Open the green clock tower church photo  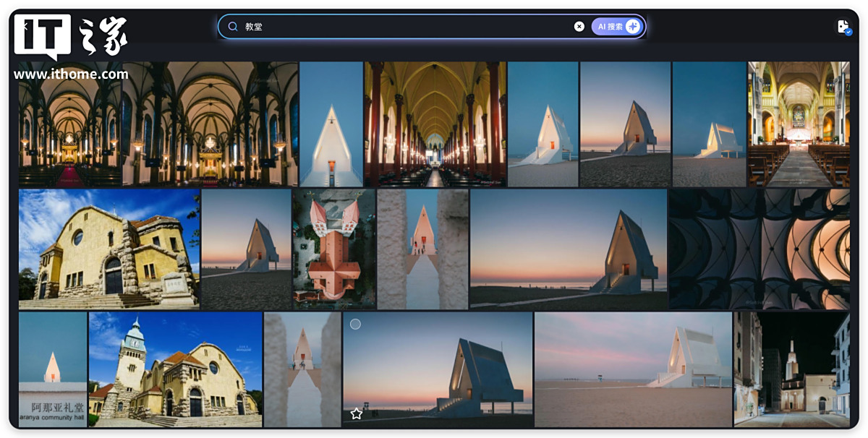(x=175, y=369)
